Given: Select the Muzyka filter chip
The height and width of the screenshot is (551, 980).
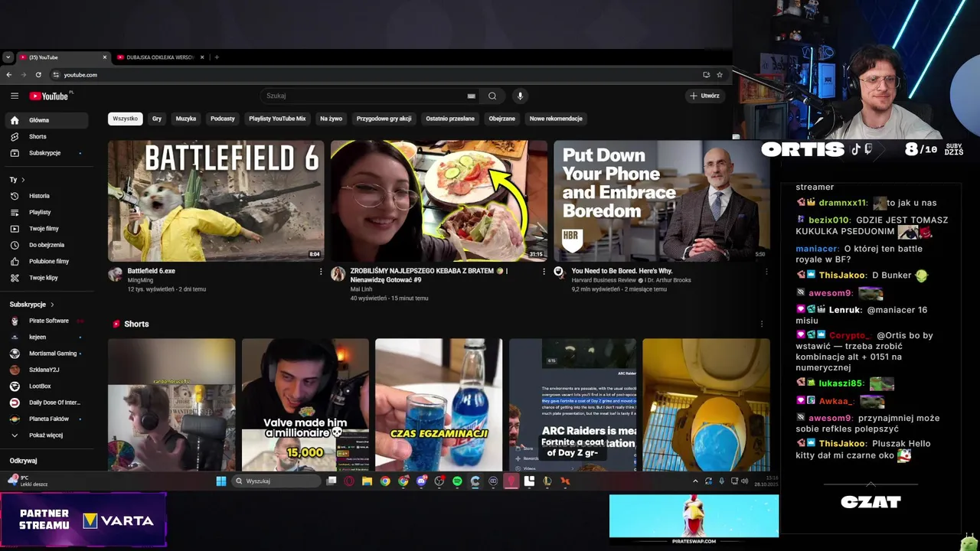Looking at the screenshot, I should [186, 119].
